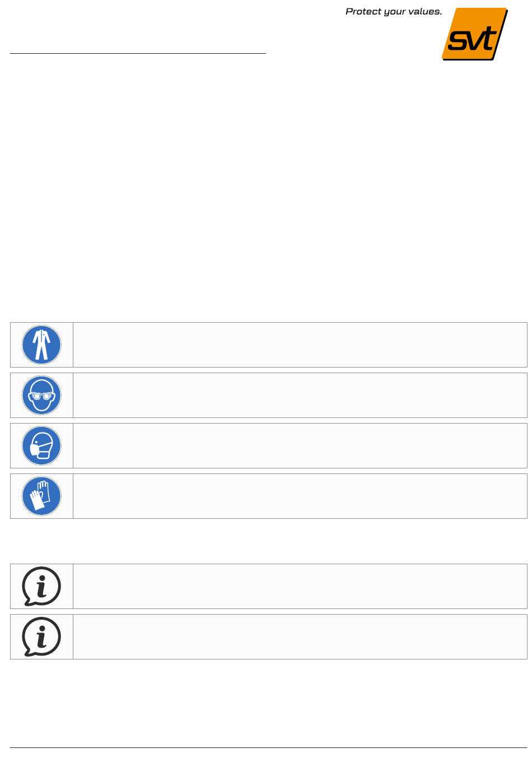Click the respirator mask safety icon
This screenshot has width=532, height=762.
[41, 445]
